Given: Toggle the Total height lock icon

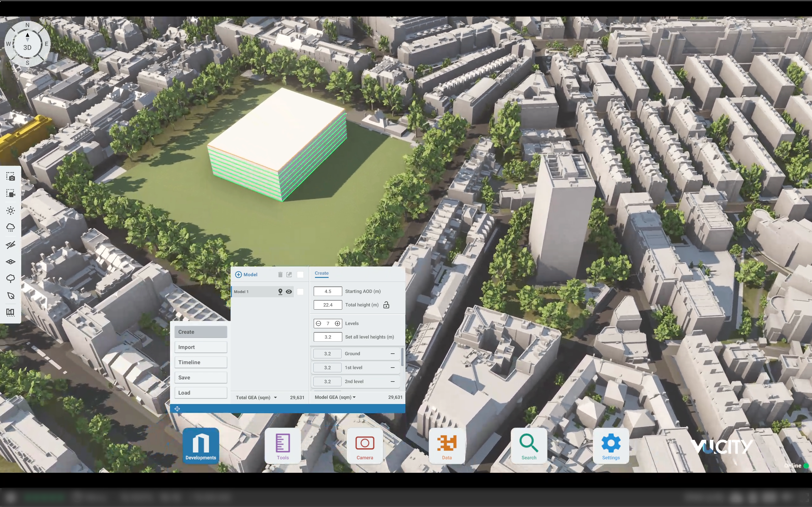Looking at the screenshot, I should 386,305.
